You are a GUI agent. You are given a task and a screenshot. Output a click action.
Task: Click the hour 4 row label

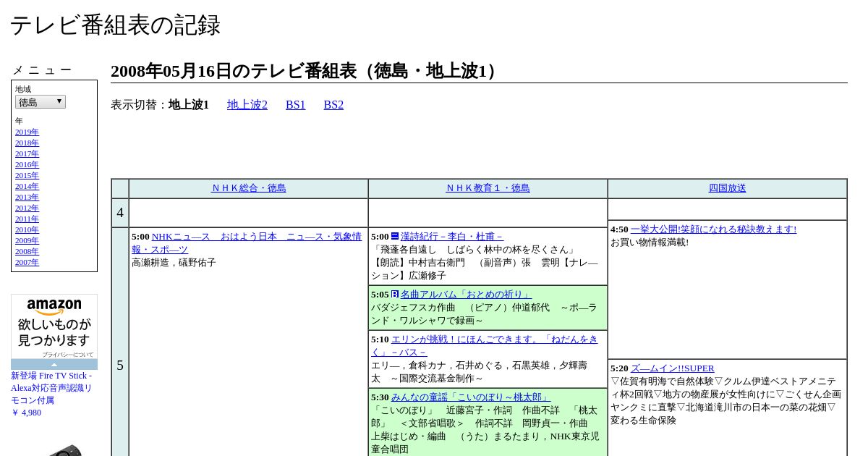[120, 213]
